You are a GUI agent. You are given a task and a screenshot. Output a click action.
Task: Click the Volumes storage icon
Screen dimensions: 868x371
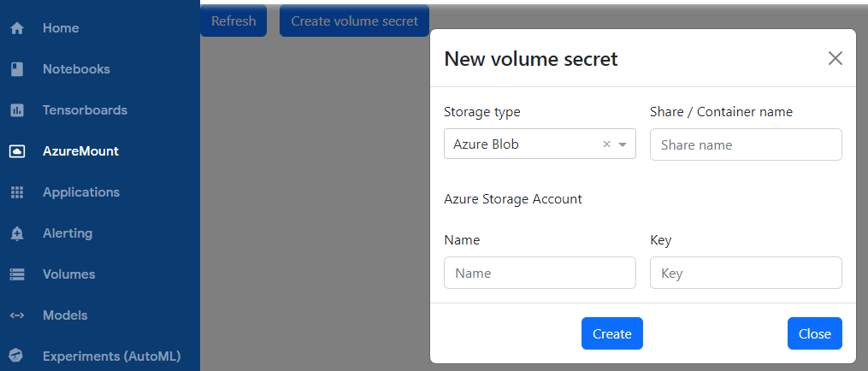tap(17, 274)
